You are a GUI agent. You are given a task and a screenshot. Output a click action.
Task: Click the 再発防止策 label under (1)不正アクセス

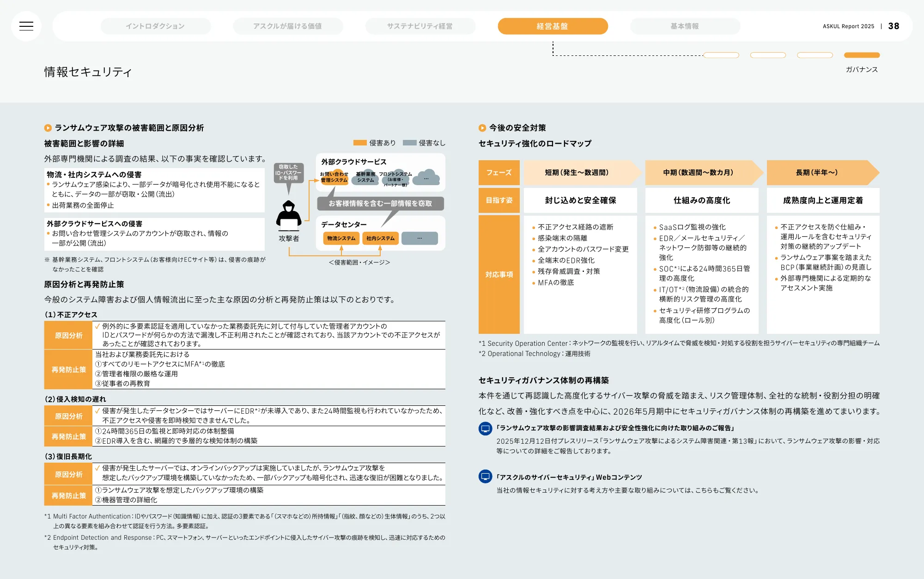pos(68,369)
